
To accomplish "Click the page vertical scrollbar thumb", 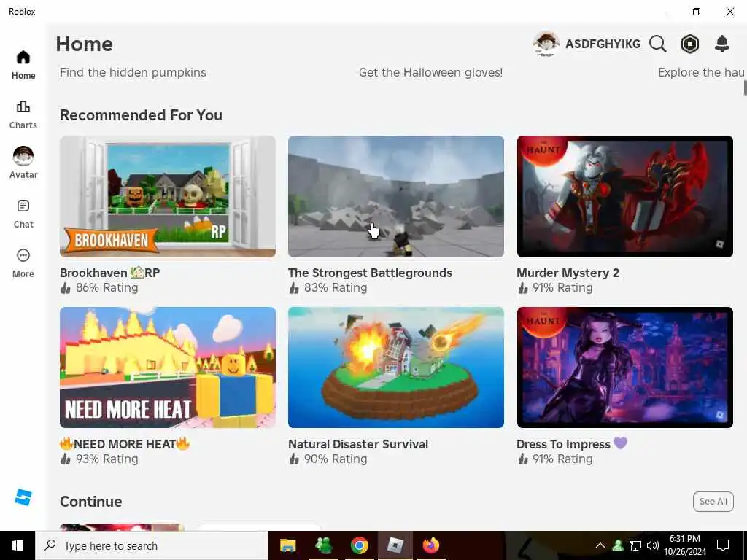I will click(x=745, y=87).
